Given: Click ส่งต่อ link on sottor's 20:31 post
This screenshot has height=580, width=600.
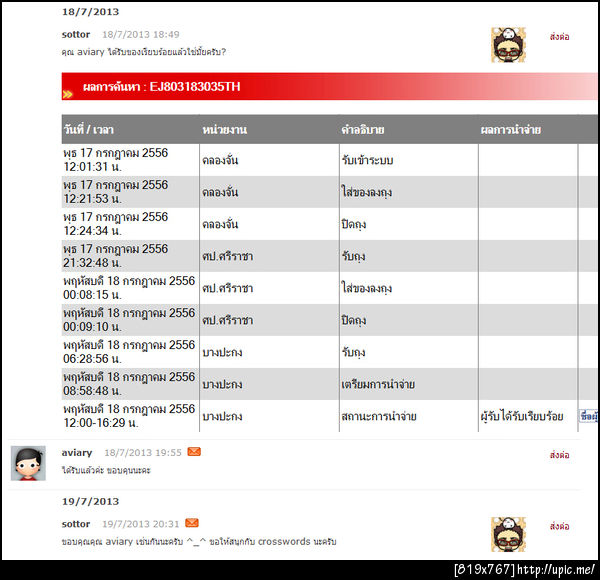Looking at the screenshot, I should click(x=559, y=526).
